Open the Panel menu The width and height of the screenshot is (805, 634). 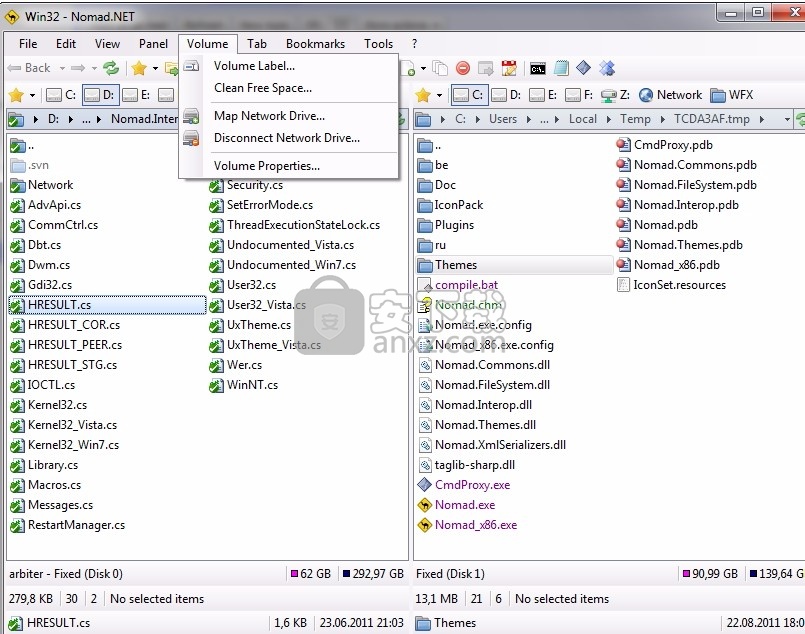point(153,44)
